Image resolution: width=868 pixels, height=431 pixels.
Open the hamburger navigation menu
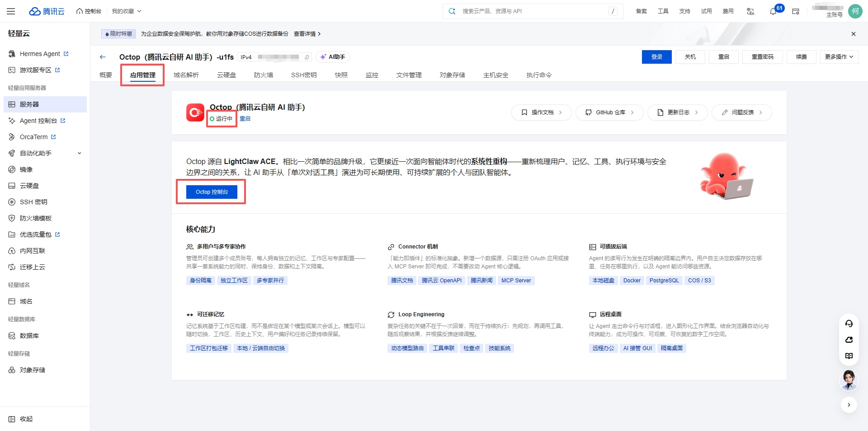pos(11,11)
